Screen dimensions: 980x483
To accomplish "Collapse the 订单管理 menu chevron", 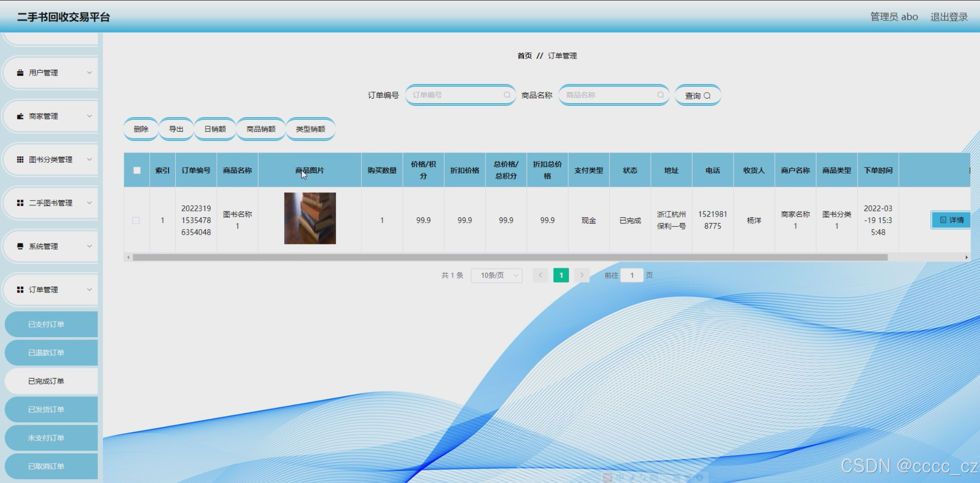I will tap(89, 290).
